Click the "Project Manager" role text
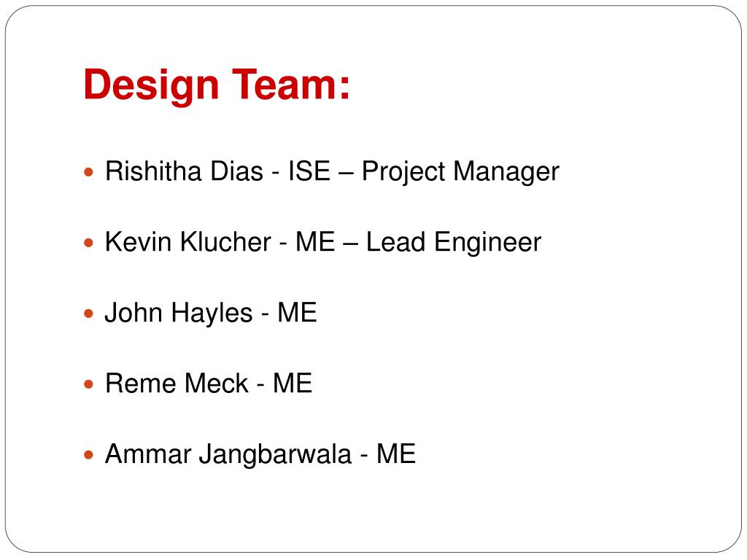This screenshot has height=560, width=747. (460, 172)
